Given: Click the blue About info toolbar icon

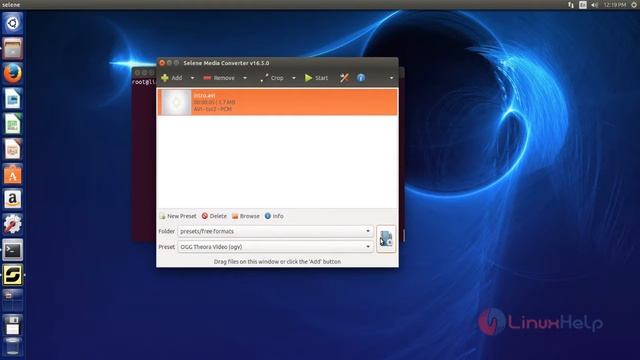Looking at the screenshot, I should [361, 78].
